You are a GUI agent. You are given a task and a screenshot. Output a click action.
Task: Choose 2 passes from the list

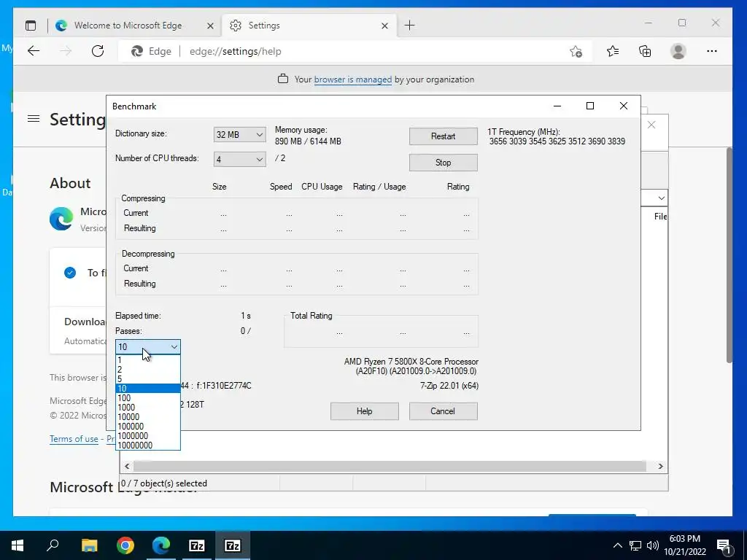[x=147, y=370]
